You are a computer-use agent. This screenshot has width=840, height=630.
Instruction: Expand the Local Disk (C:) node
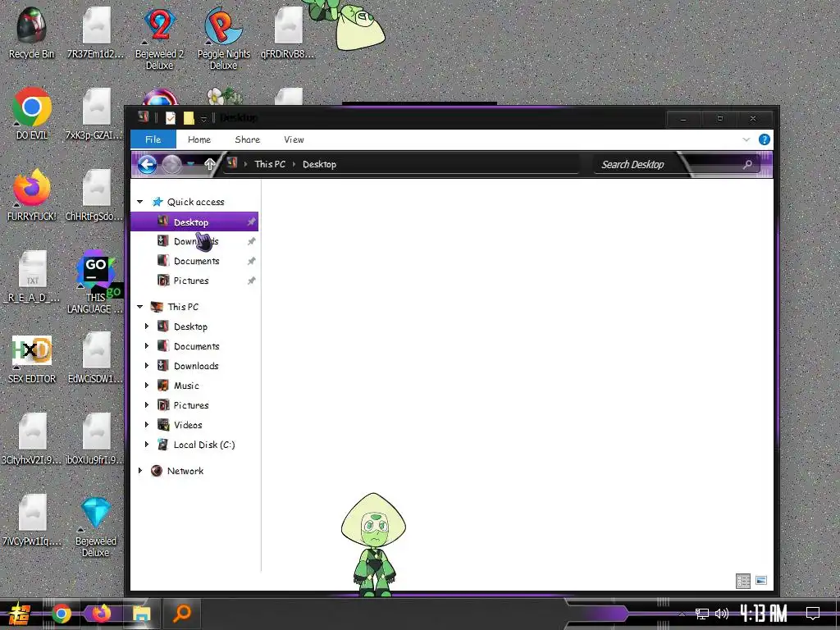[x=147, y=445]
